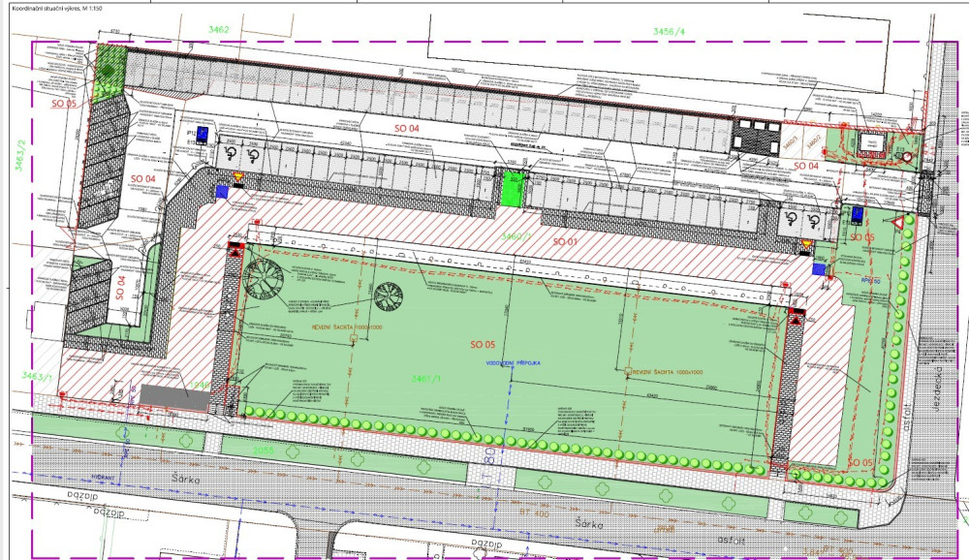969x560 pixels.
Task: Select the 'SO 05' label in the green lawn
Action: (x=484, y=344)
